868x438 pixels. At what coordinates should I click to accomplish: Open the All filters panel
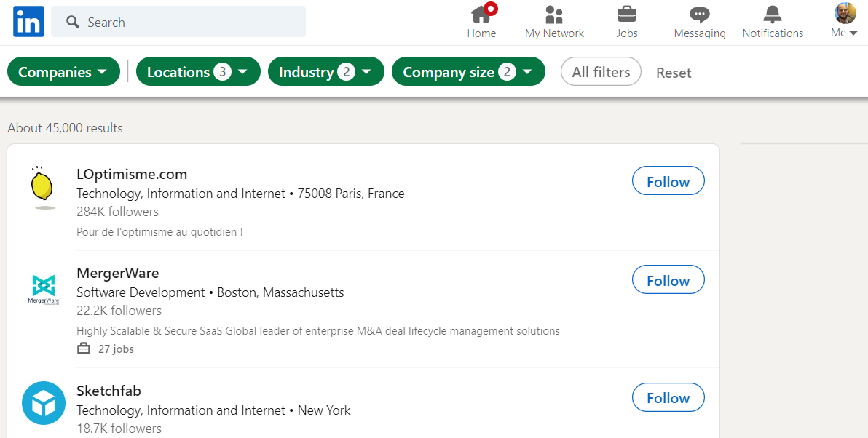601,72
